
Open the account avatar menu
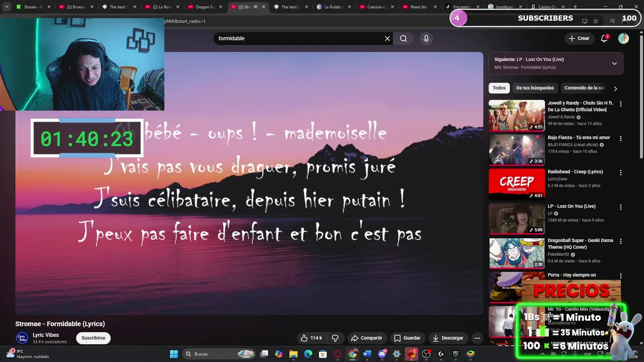pyautogui.click(x=623, y=38)
